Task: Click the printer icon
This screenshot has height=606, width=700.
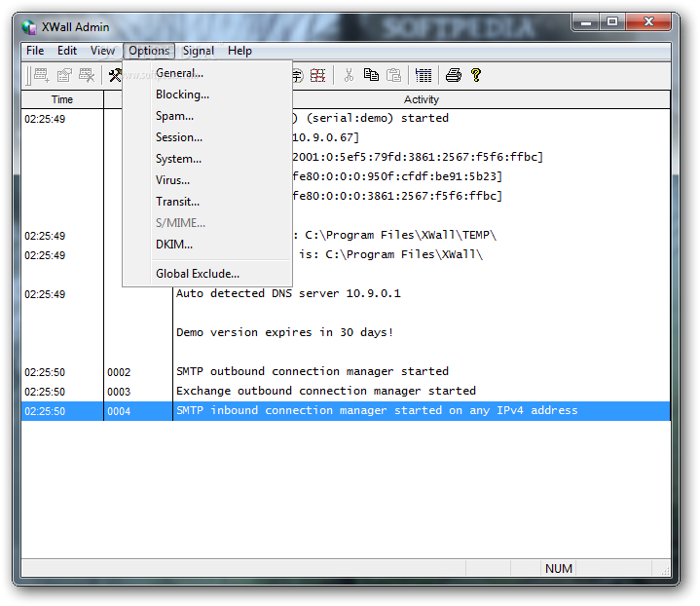Action: click(x=454, y=75)
